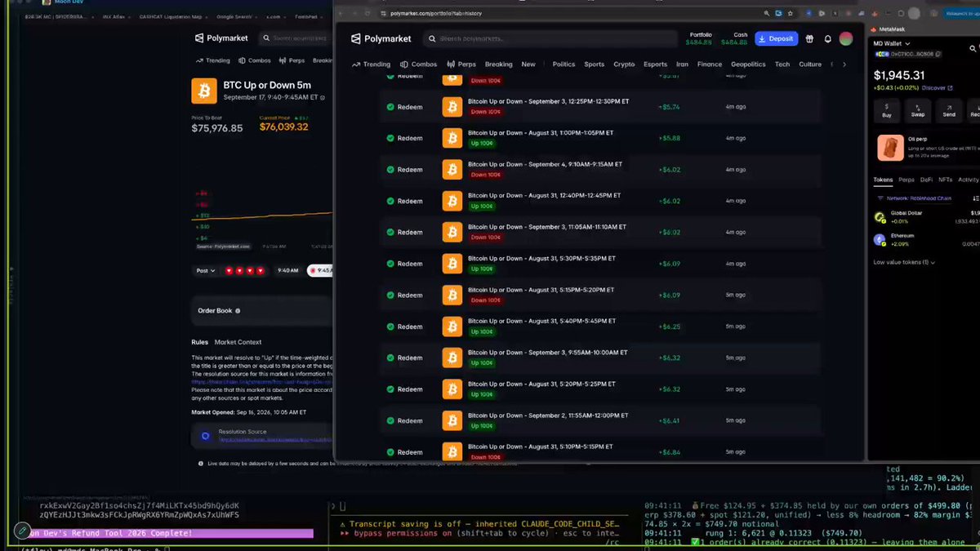Image resolution: width=980 pixels, height=551 pixels.
Task: Click the Bitcoin icon for August 31, 1:00PM market
Action: [452, 138]
